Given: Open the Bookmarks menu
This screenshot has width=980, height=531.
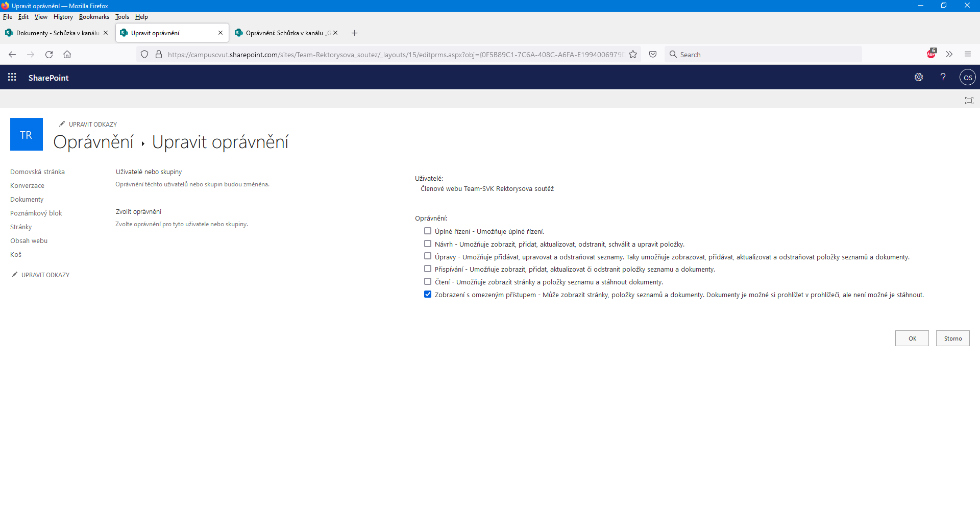Looking at the screenshot, I should [94, 17].
